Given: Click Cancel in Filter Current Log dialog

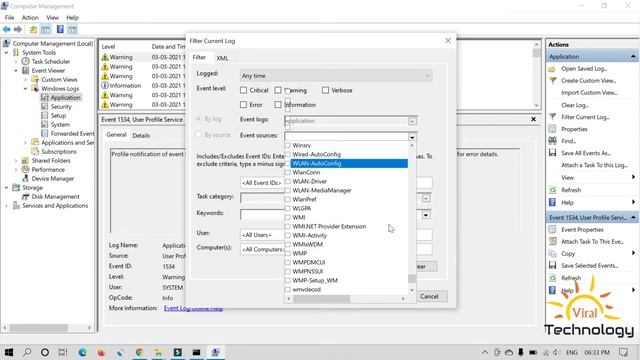Looking at the screenshot, I should pyautogui.click(x=429, y=297).
